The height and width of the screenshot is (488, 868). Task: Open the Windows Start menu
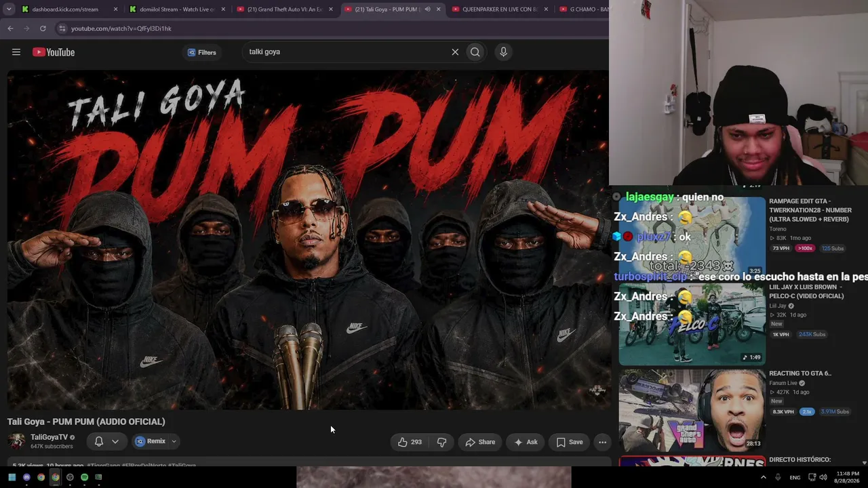(x=12, y=477)
